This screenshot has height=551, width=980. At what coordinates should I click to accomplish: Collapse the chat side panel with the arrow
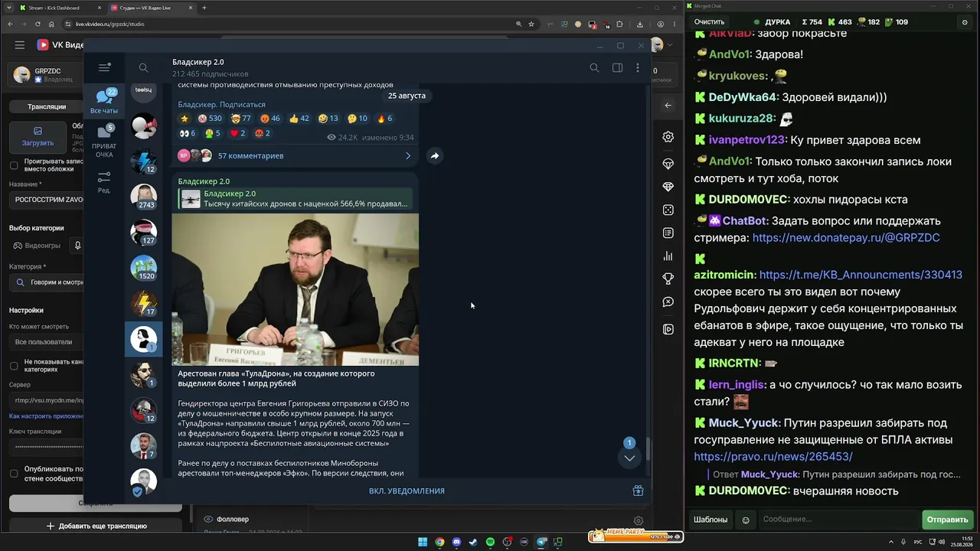[668, 106]
